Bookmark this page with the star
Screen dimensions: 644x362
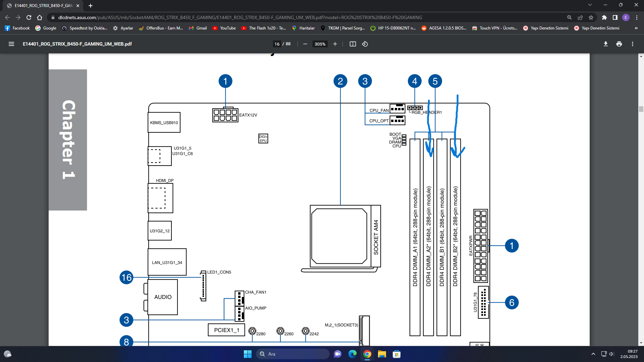coord(591,17)
